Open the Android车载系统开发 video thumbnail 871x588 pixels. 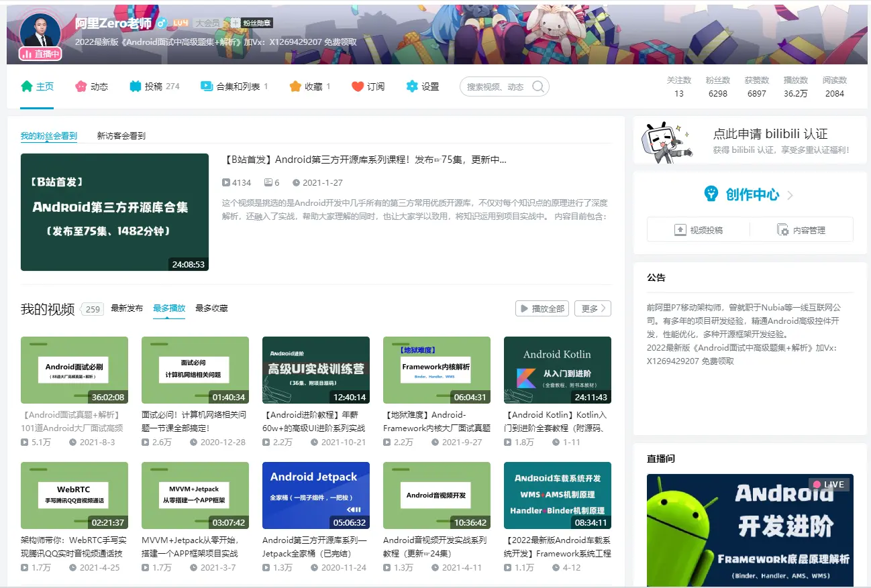(x=558, y=495)
